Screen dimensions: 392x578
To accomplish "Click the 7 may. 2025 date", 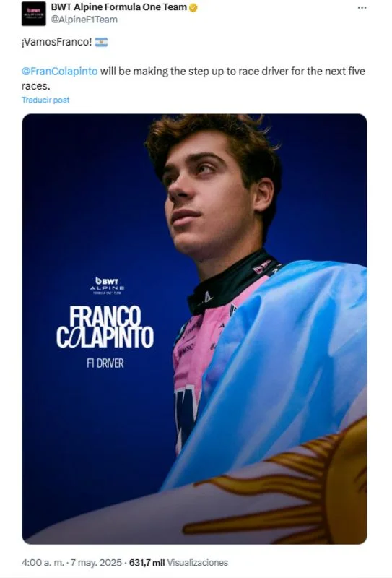I will 96,563.
